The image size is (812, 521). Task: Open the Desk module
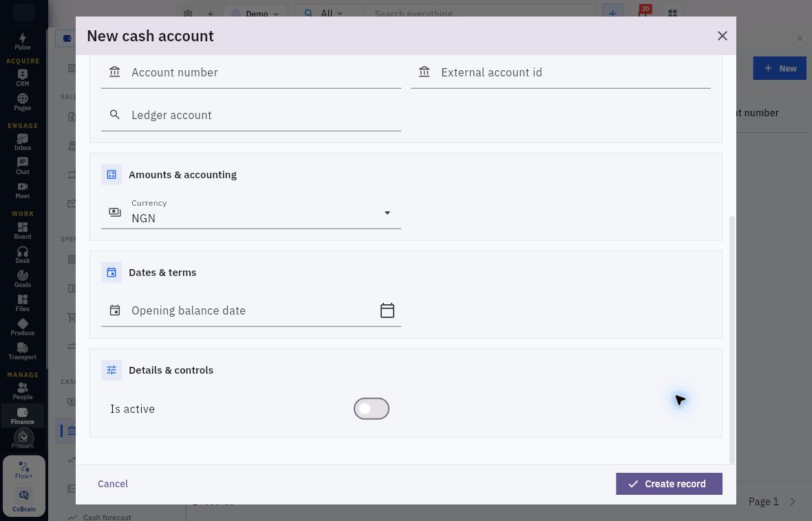(x=22, y=255)
